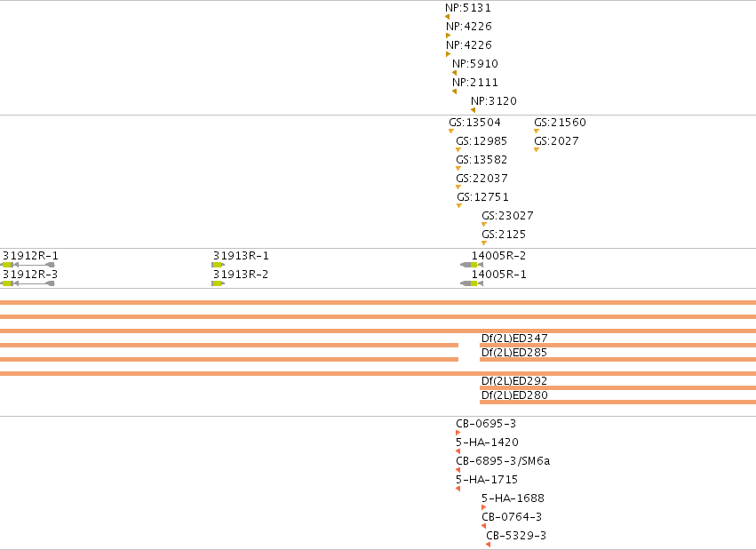
Task: Click the GS:2125 insertion triangle marker
Action: (484, 243)
